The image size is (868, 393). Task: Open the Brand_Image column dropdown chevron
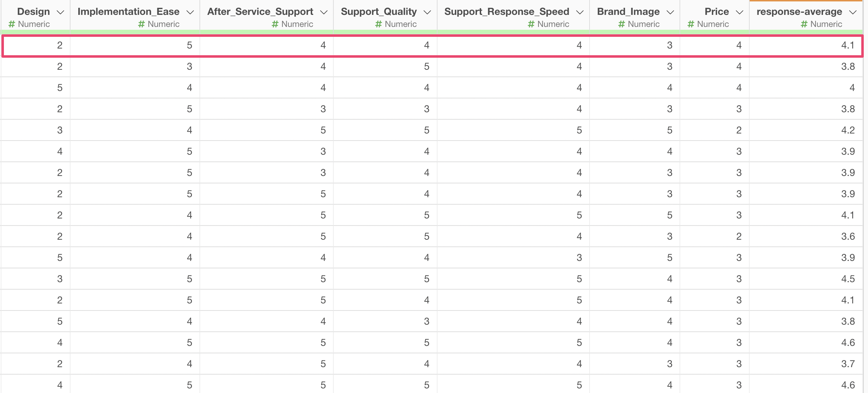[x=670, y=12]
